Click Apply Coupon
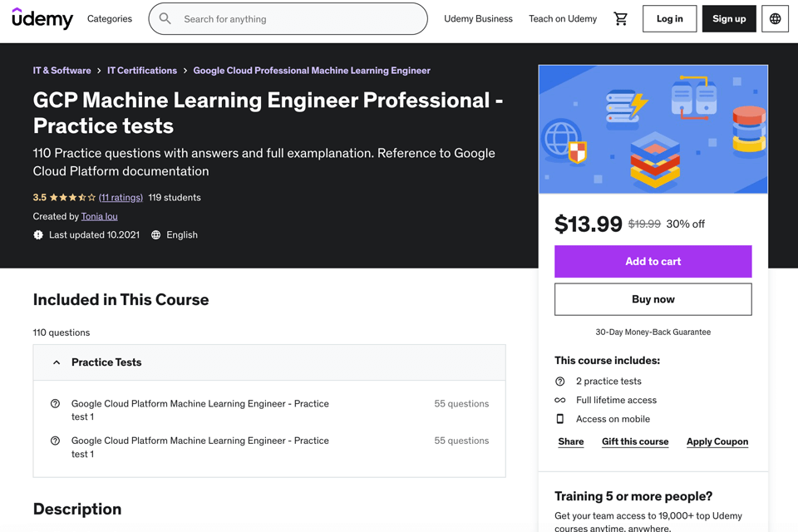This screenshot has height=532, width=798. 717,441
